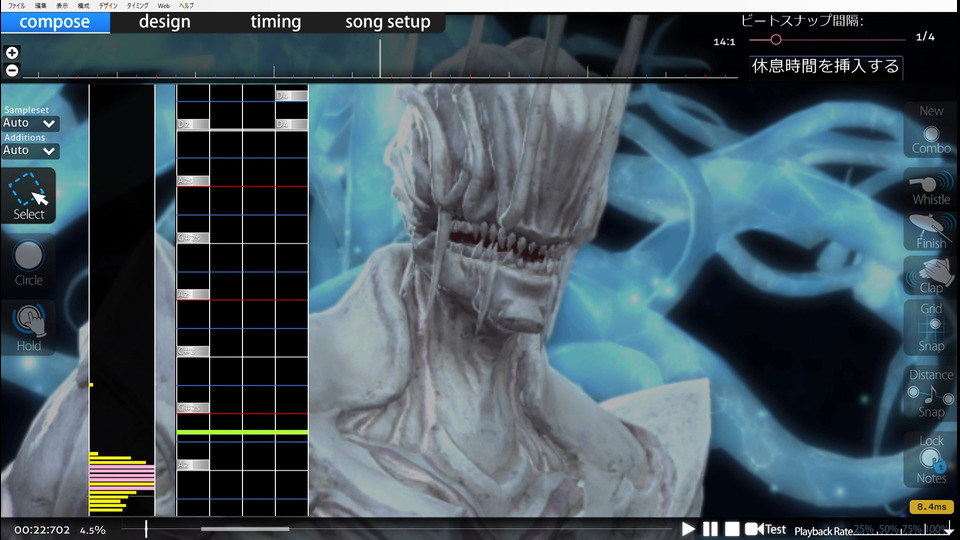This screenshot has height=540, width=960.
Task: Click the 00:22:702 timestamp
Action: (x=42, y=530)
